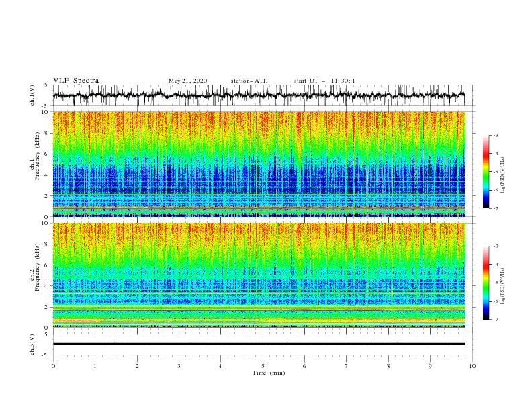The height and width of the screenshot is (411, 532).
Task: Click the '10' kHz tick on ch.1 frequency axis
Action: pyautogui.click(x=44, y=112)
